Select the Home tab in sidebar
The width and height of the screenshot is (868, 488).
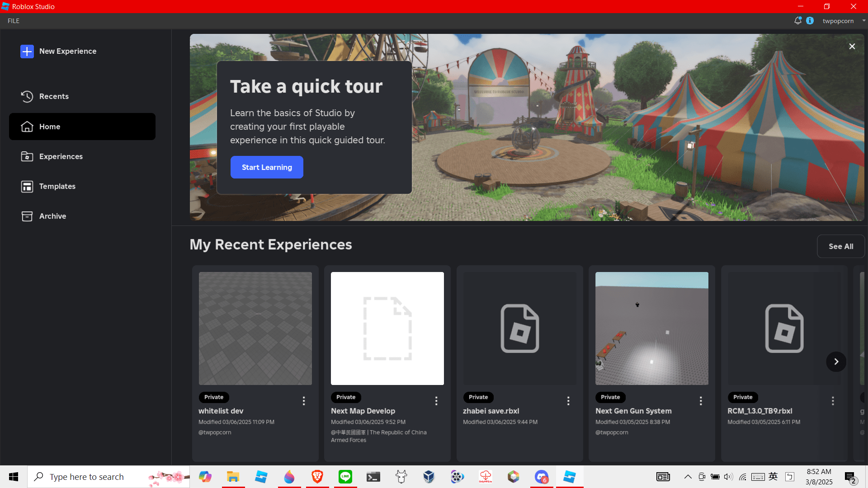82,127
